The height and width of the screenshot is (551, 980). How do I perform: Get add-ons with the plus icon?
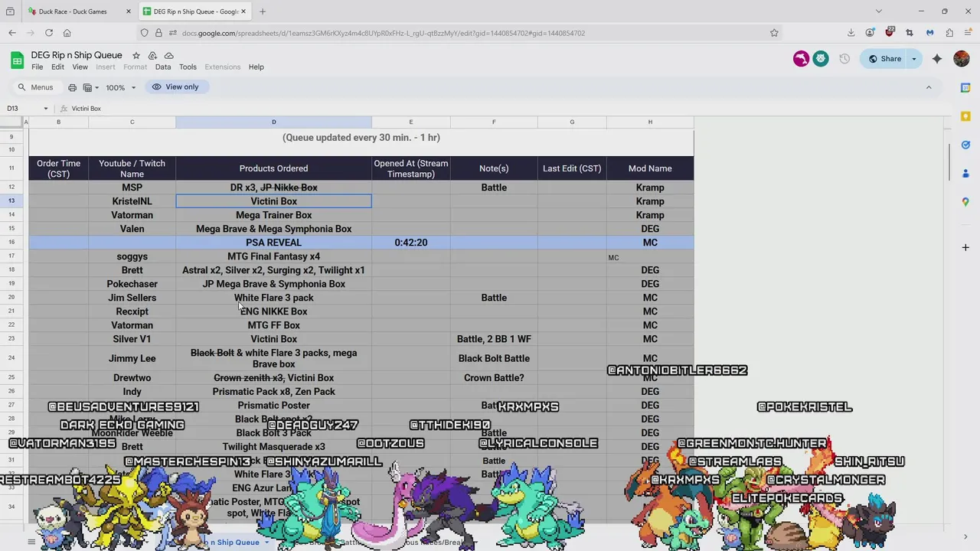tap(965, 247)
